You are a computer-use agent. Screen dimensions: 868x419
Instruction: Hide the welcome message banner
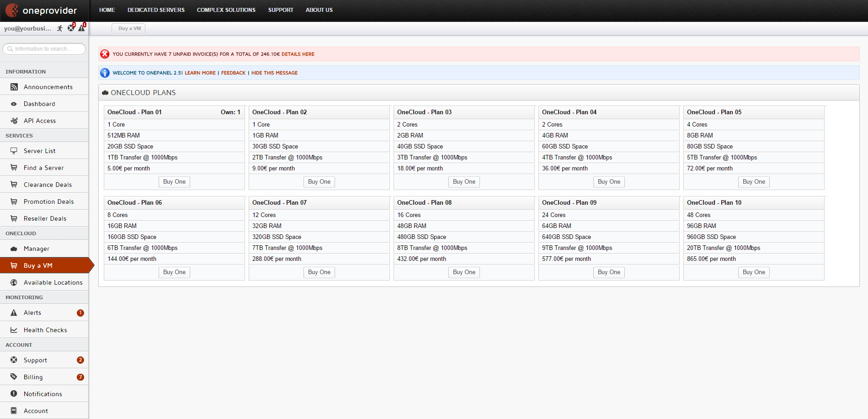click(x=274, y=73)
